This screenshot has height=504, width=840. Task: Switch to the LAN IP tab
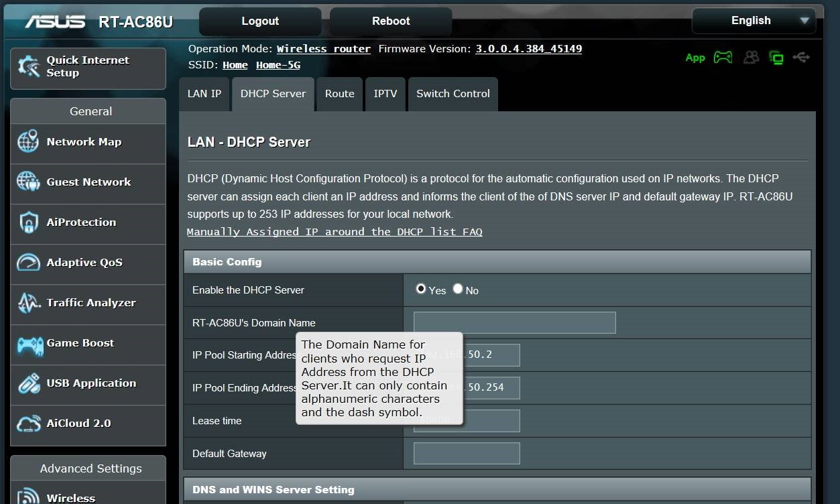point(204,94)
